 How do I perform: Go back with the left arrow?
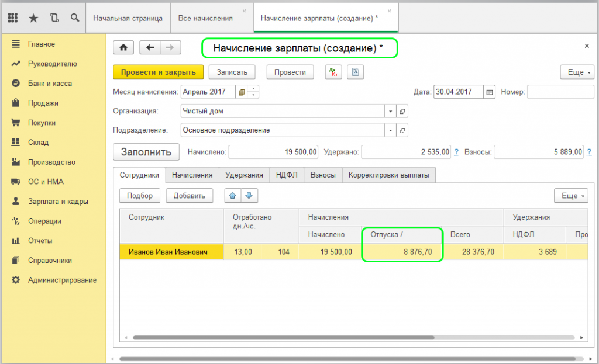[x=150, y=48]
